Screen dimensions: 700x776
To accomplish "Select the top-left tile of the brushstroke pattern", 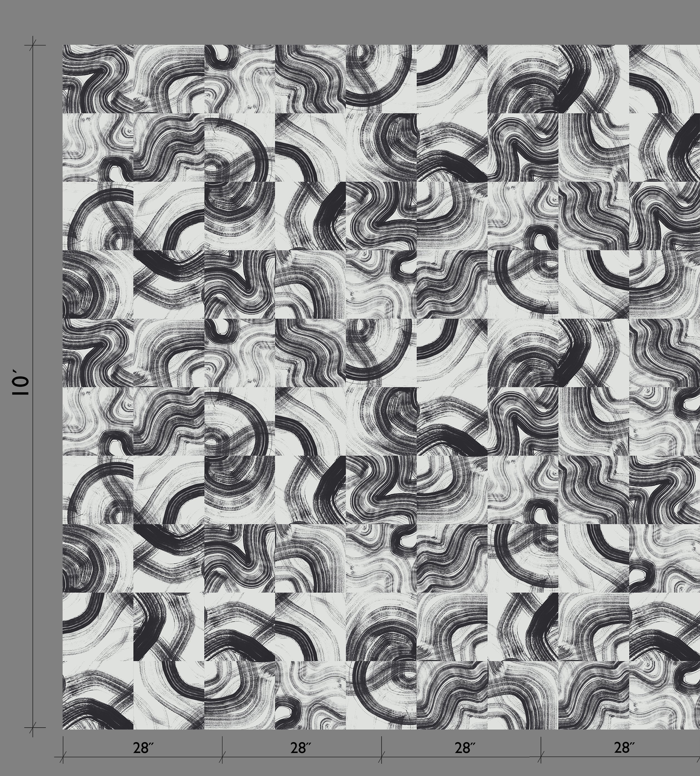I will point(98,79).
